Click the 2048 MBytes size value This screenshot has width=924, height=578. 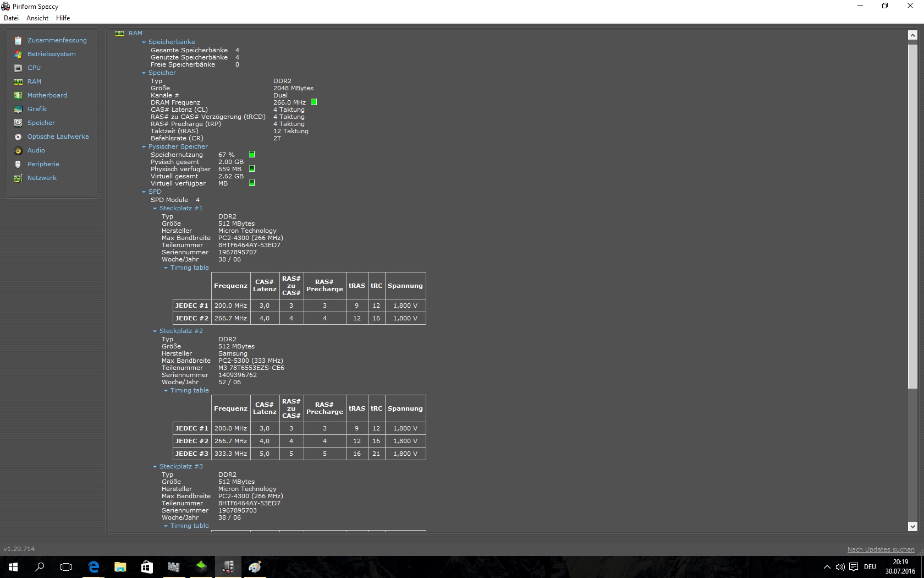(293, 88)
